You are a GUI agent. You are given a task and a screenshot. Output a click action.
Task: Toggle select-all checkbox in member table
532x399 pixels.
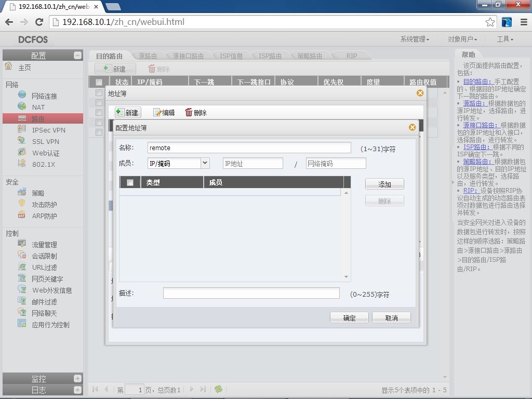(130, 182)
